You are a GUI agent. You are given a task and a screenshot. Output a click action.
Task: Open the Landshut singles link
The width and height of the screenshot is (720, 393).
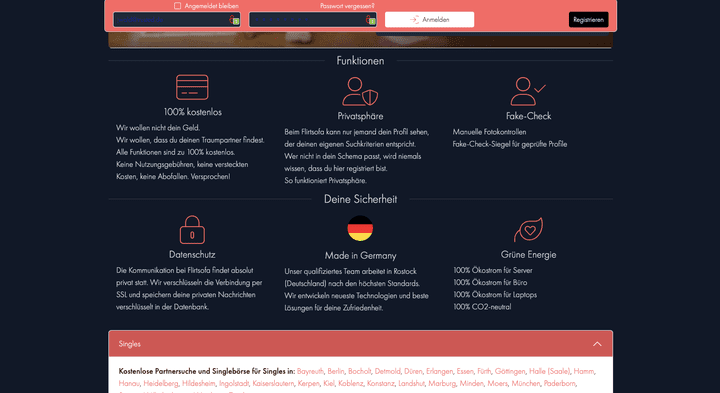(x=411, y=383)
